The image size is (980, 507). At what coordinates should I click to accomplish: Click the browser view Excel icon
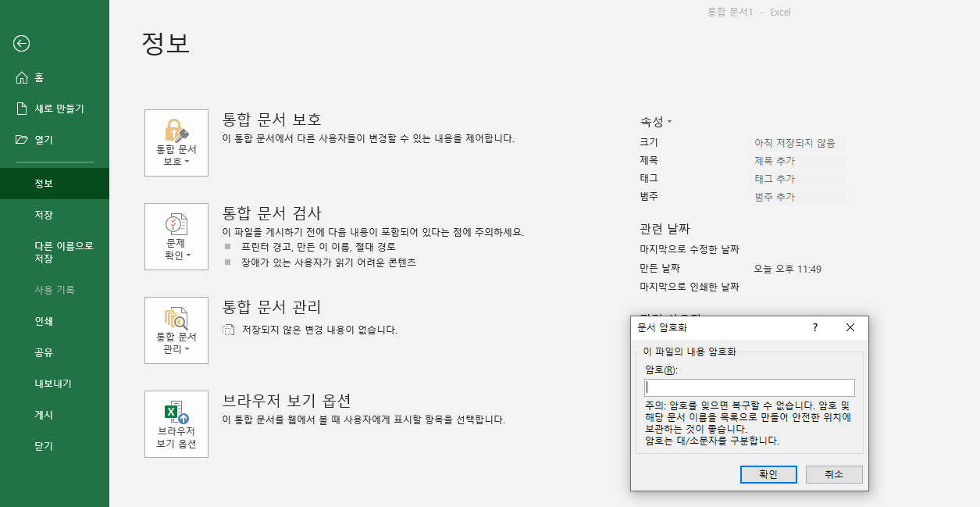coord(176,413)
